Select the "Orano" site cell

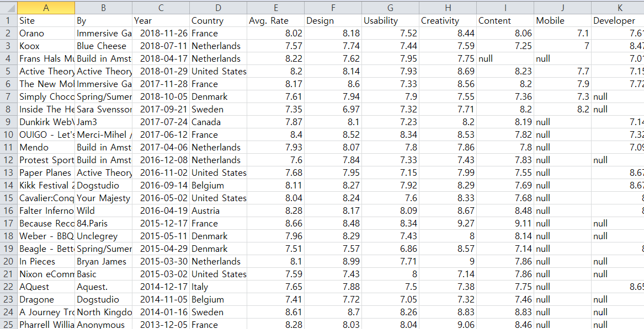[x=46, y=33]
